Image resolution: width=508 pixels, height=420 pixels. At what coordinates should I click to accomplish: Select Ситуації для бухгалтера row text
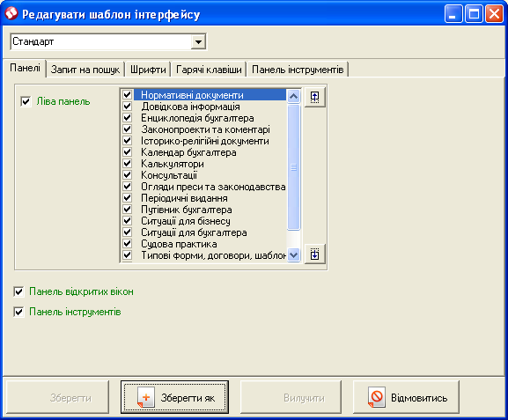pyautogui.click(x=194, y=232)
